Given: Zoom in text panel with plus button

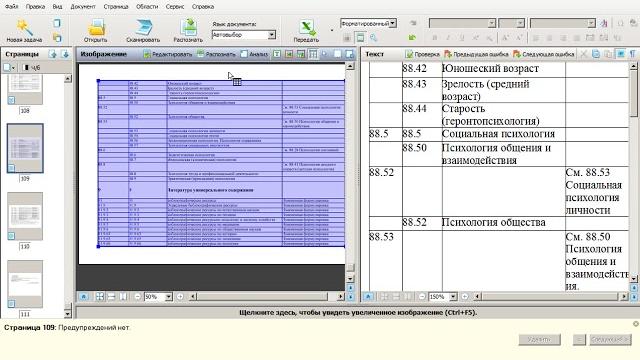Looking at the screenshot, I should pyautogui.click(x=465, y=297).
